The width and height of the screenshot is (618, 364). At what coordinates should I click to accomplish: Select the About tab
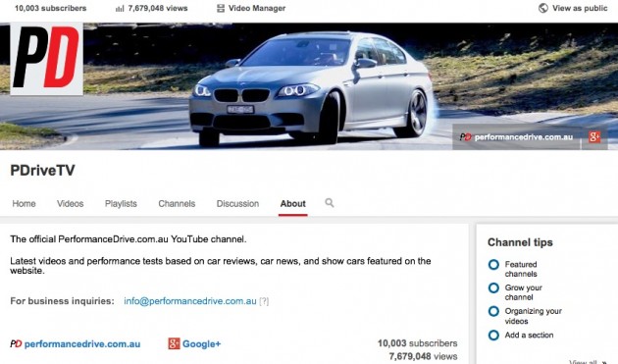(293, 203)
